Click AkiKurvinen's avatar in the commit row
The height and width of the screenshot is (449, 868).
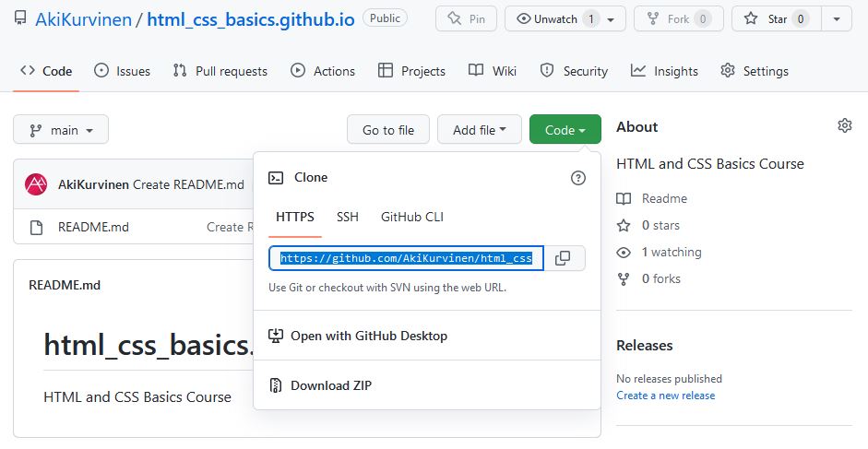pyautogui.click(x=36, y=184)
